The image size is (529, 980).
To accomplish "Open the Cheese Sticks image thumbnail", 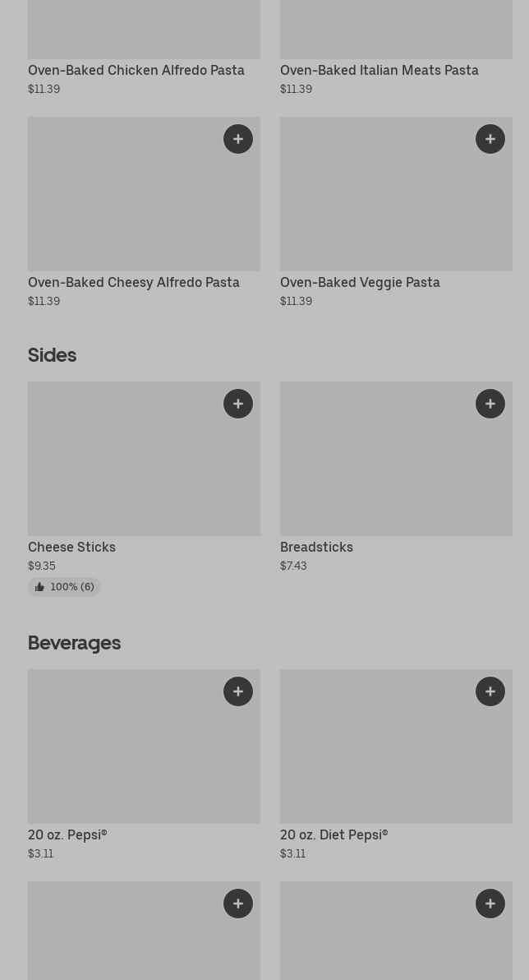I will [x=145, y=459].
